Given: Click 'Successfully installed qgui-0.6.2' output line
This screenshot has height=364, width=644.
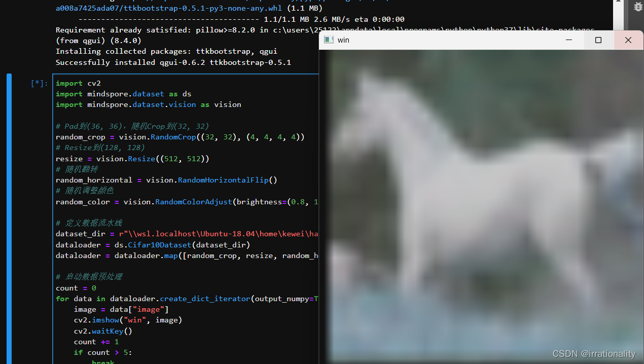Looking at the screenshot, I should (x=173, y=62).
